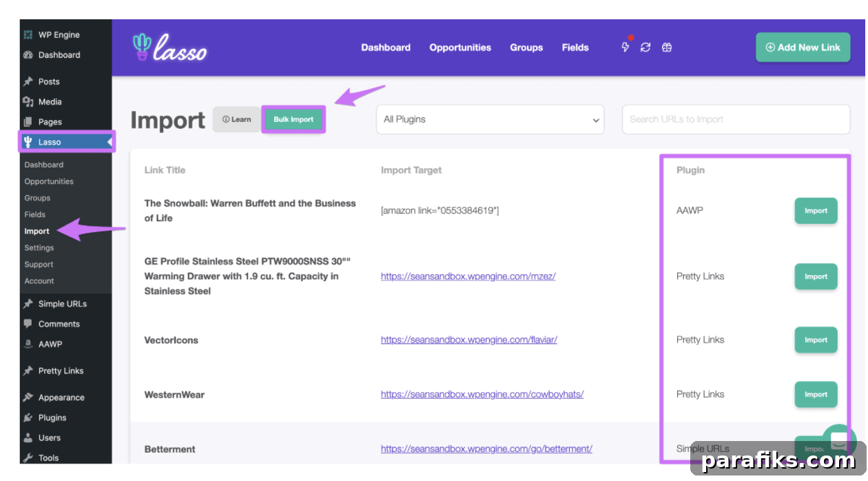The width and height of the screenshot is (868, 481).
Task: Open Fields in Lasso top navigation
Action: tap(575, 48)
